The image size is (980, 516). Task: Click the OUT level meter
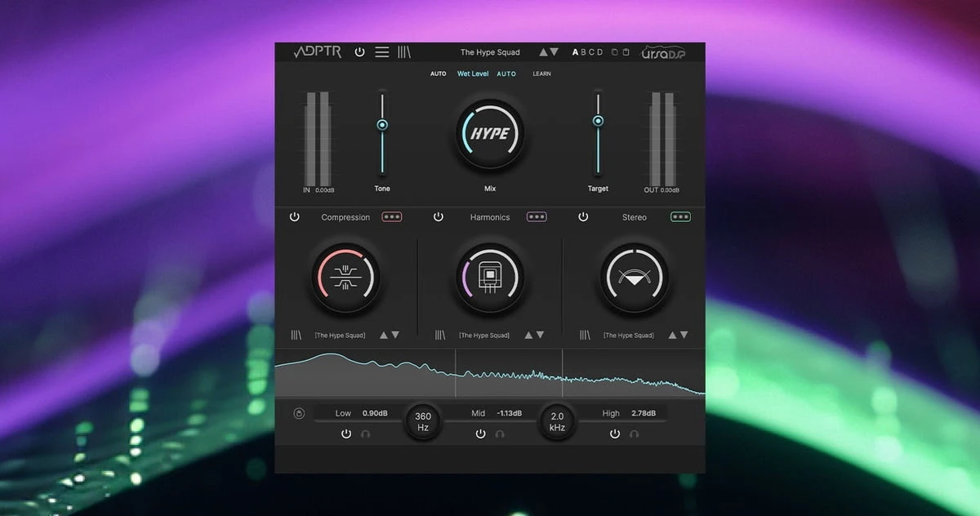662,138
